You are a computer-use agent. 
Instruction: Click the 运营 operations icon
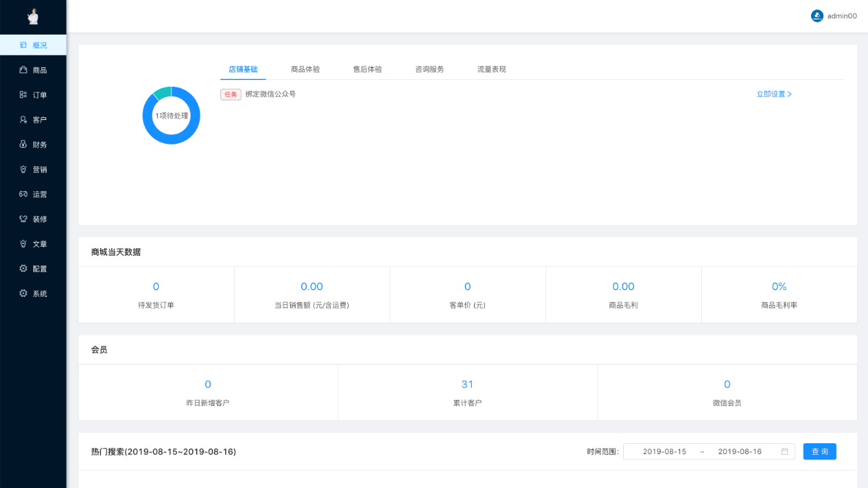23,194
